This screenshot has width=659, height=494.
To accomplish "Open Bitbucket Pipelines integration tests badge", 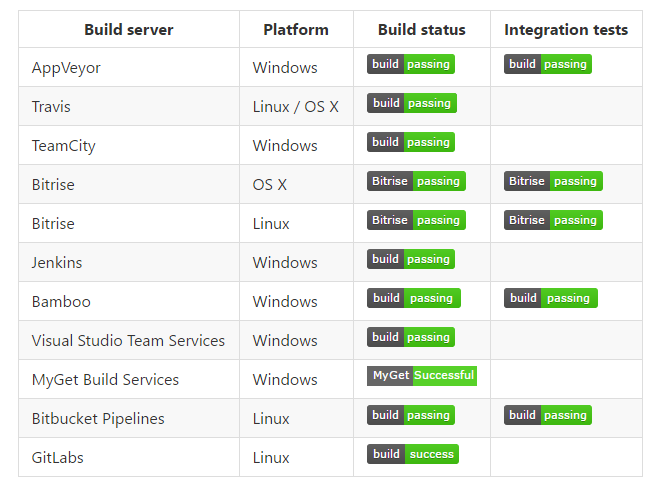I will [x=547, y=415].
